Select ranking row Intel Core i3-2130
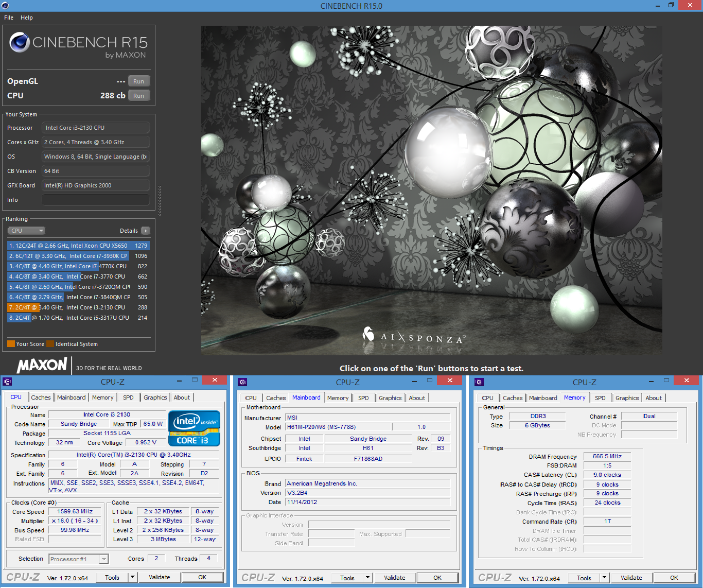The width and height of the screenshot is (703, 588). pyautogui.click(x=78, y=307)
